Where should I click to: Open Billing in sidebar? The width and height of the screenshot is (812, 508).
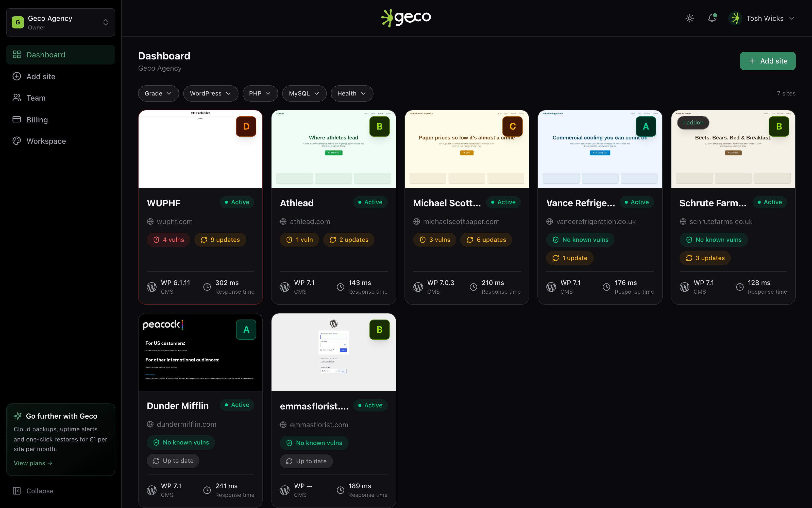[x=60, y=120]
